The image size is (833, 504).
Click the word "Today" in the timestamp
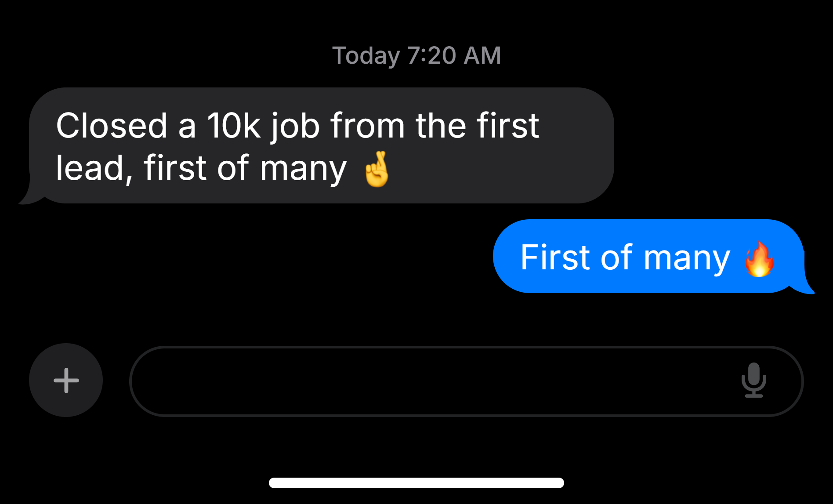coord(366,56)
